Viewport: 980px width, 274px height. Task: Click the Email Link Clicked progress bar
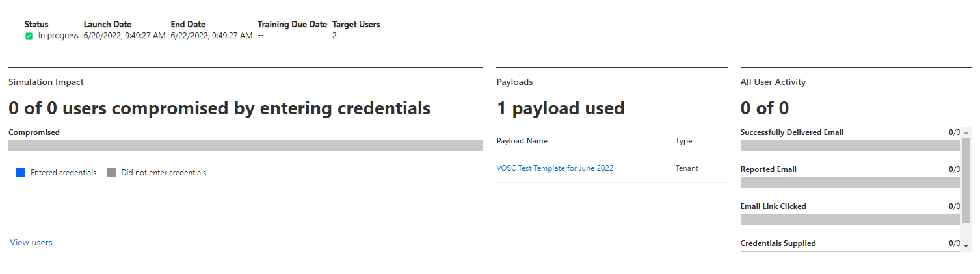[x=851, y=219]
